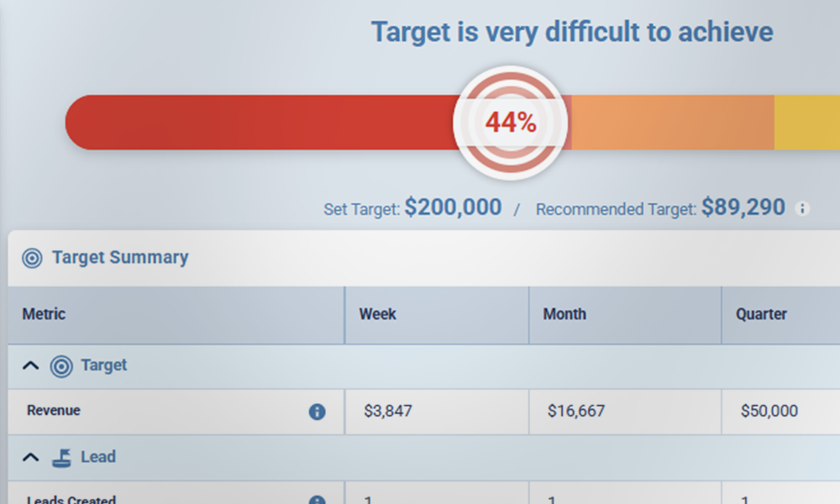Select the Week column header

tap(378, 314)
